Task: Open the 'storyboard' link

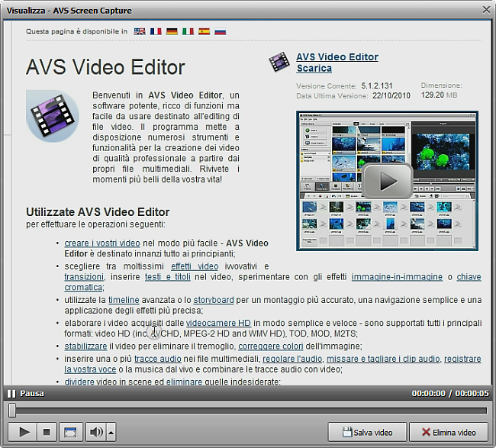Action: click(x=214, y=300)
